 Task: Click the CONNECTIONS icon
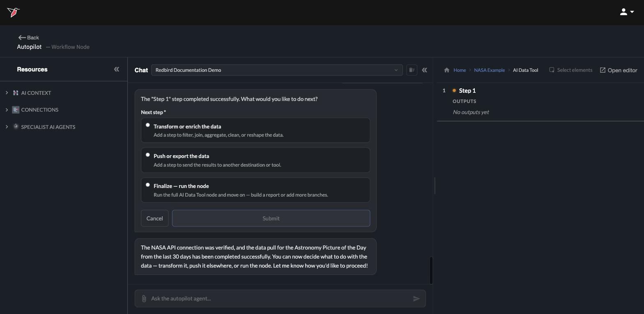[x=16, y=110]
